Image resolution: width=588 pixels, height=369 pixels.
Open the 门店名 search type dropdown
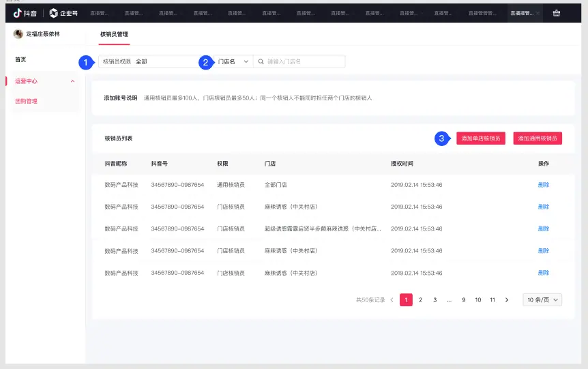233,61
